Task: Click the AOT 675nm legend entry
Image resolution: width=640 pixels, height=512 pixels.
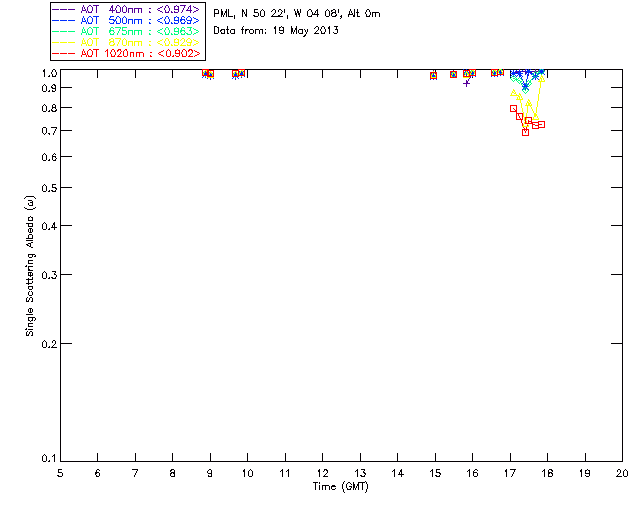Action: pos(126,31)
